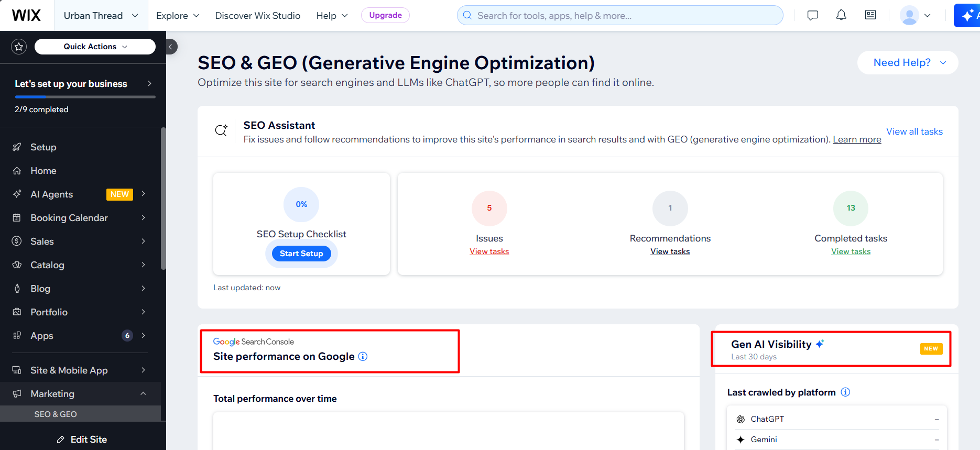This screenshot has height=450, width=980.
Task: Click the star favorites icon in sidebar
Action: 19,47
